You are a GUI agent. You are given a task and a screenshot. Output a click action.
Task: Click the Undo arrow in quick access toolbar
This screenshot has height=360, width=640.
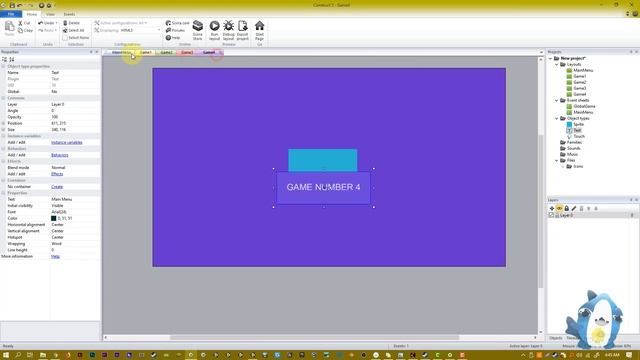[20, 5]
